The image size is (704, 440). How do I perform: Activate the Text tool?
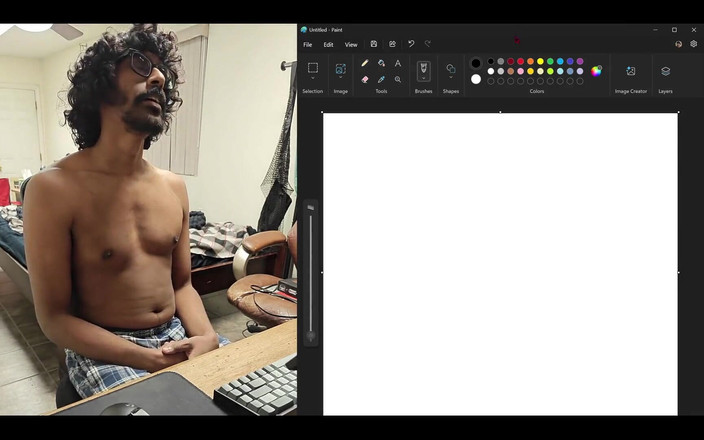(x=398, y=63)
